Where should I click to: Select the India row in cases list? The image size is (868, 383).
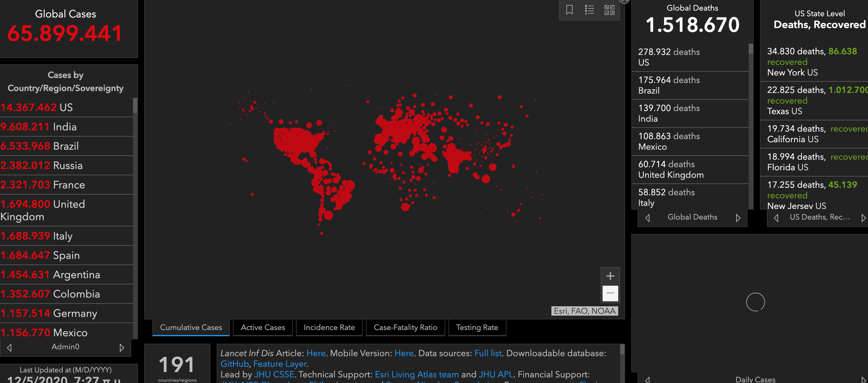[x=65, y=127]
